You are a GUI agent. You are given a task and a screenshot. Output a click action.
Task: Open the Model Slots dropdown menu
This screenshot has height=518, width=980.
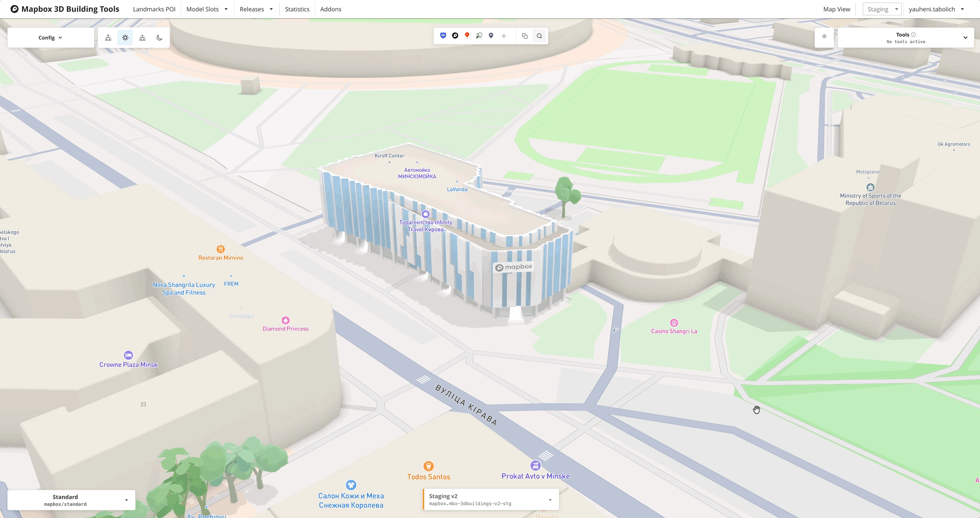[207, 9]
